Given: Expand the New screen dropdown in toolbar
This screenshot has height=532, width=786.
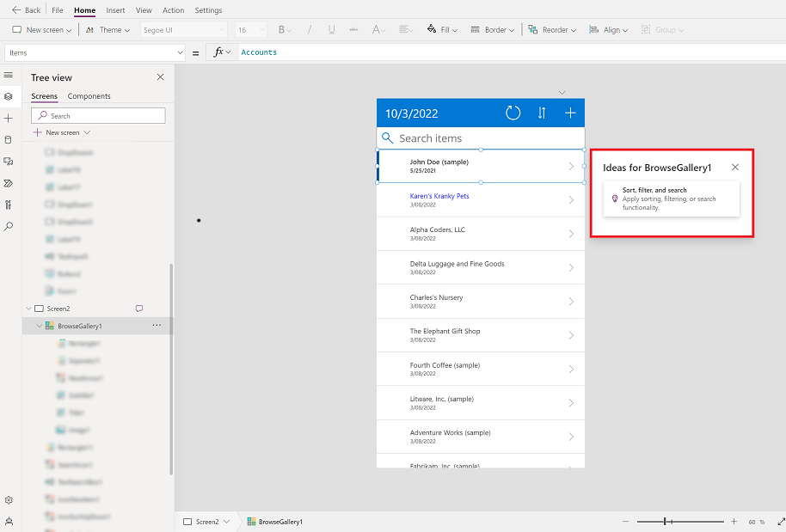Looking at the screenshot, I should click(71, 30).
